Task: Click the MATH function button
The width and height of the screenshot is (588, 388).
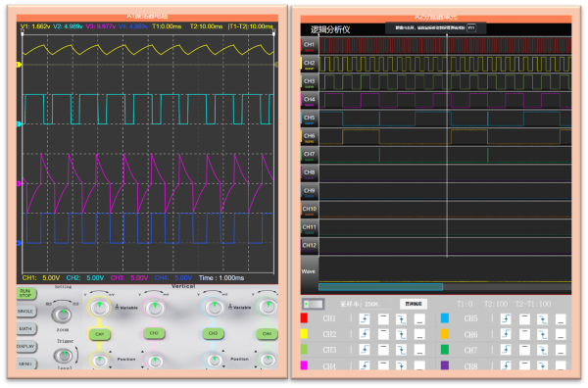Action: tap(25, 329)
